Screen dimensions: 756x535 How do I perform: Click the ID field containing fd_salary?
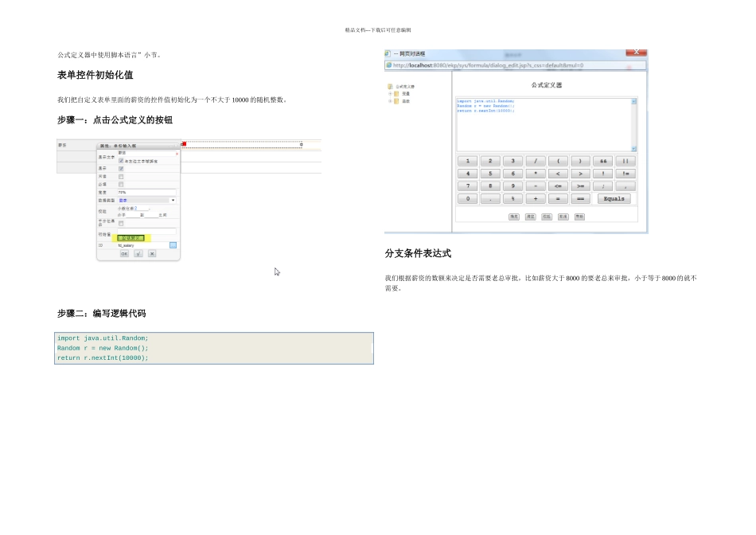[x=143, y=245]
